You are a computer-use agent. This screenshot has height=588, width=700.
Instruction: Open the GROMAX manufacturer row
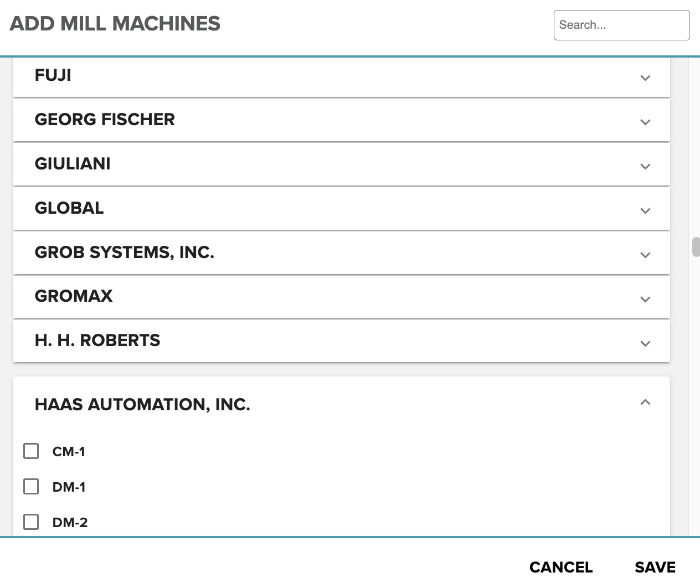click(74, 296)
